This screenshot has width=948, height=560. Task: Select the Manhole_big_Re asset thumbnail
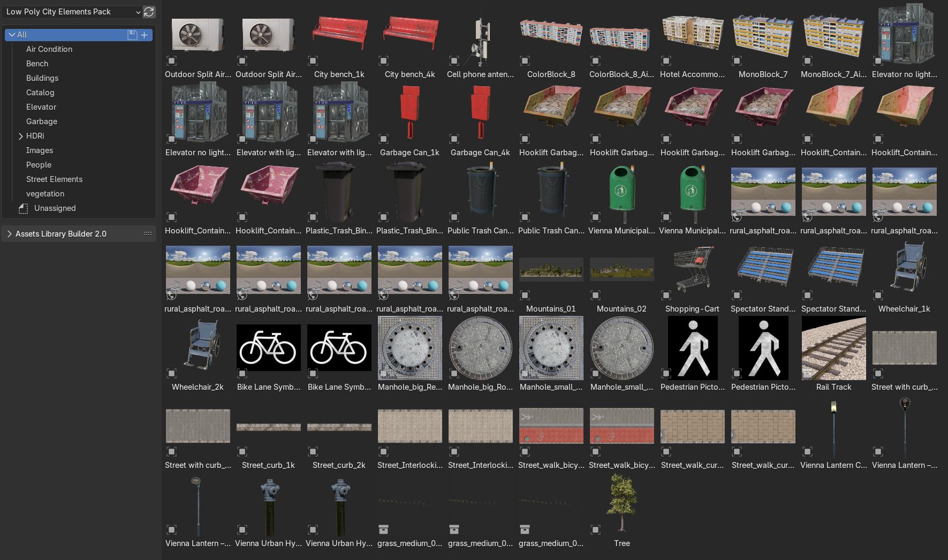[410, 348]
